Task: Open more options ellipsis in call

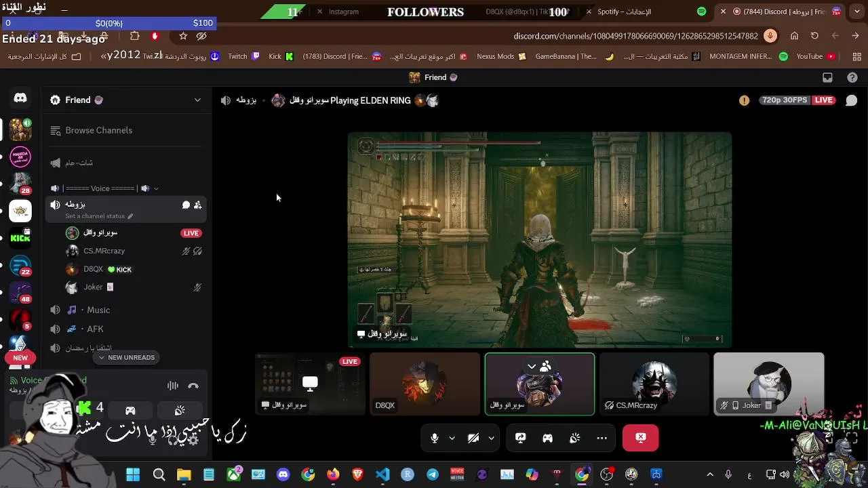Action: coord(601,438)
